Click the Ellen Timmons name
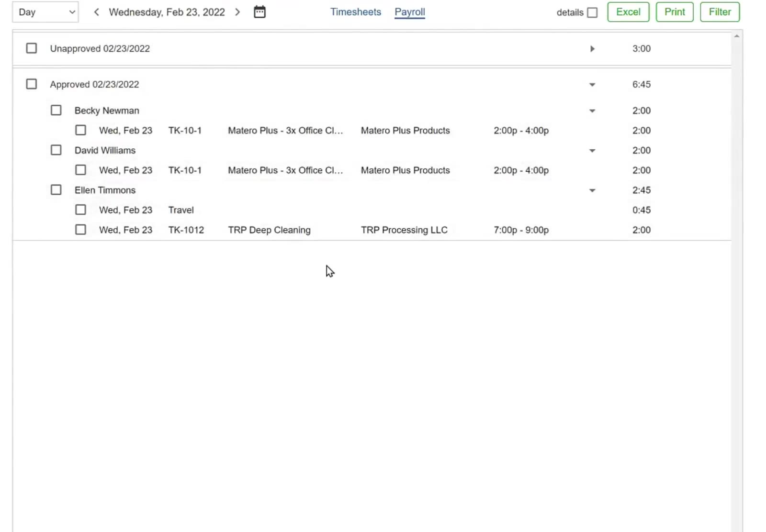Image resolution: width=766 pixels, height=532 pixels. (105, 190)
